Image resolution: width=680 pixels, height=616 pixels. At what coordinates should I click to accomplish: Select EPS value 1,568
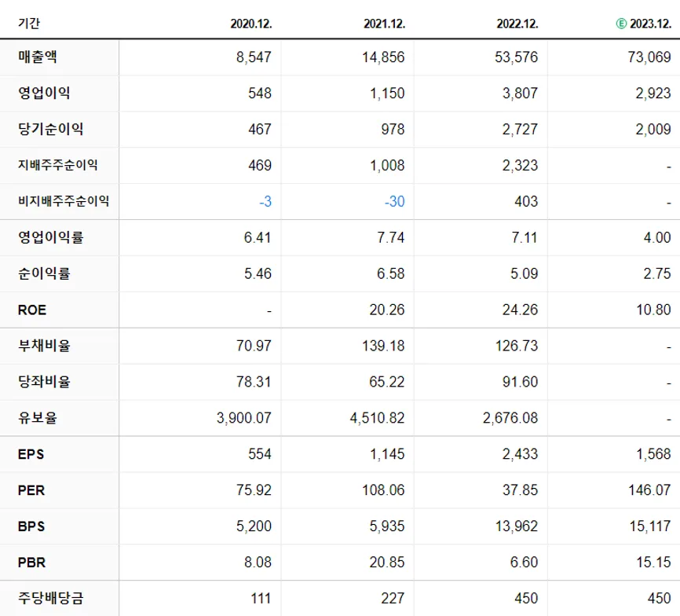(653, 454)
